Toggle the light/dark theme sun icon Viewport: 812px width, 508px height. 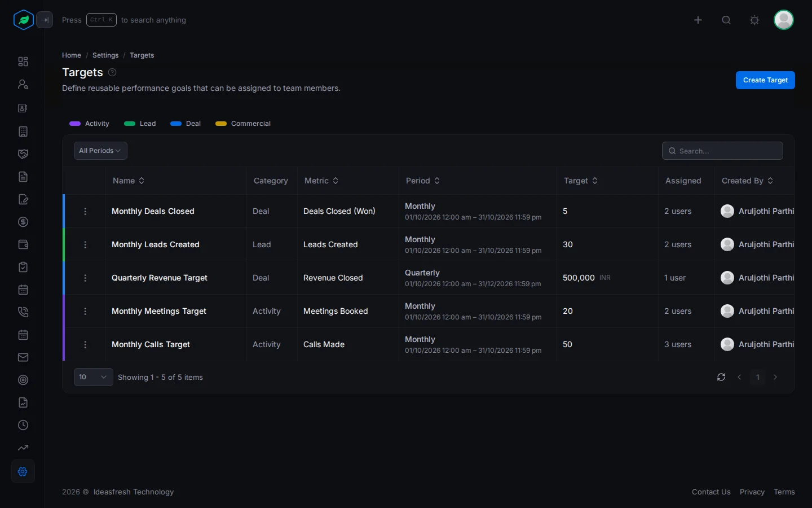pos(754,20)
